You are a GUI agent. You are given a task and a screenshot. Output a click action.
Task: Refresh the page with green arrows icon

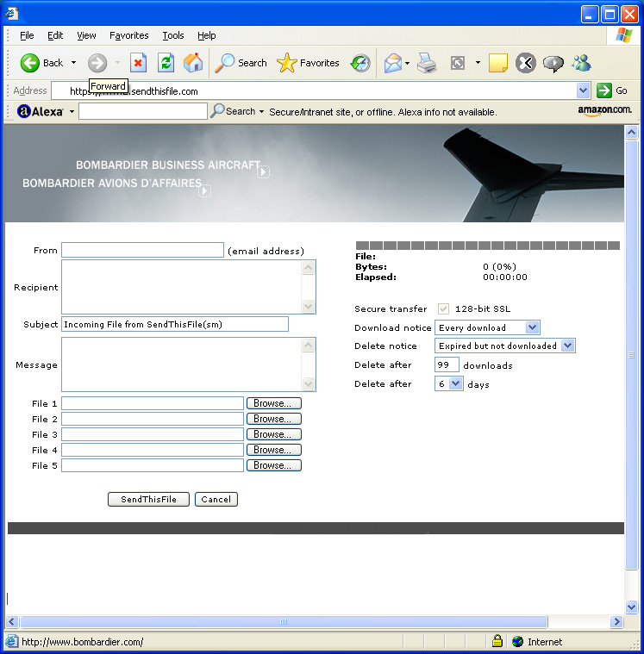pos(166,63)
